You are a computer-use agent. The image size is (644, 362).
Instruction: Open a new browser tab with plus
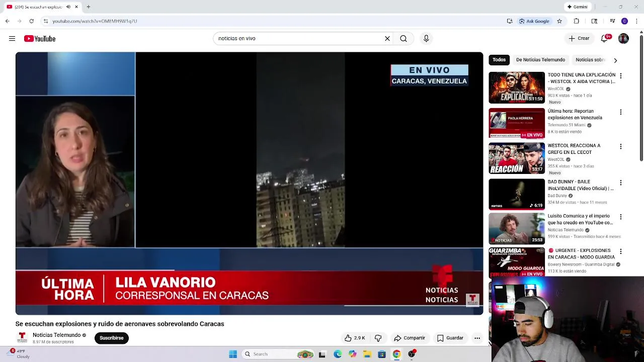coord(88,7)
